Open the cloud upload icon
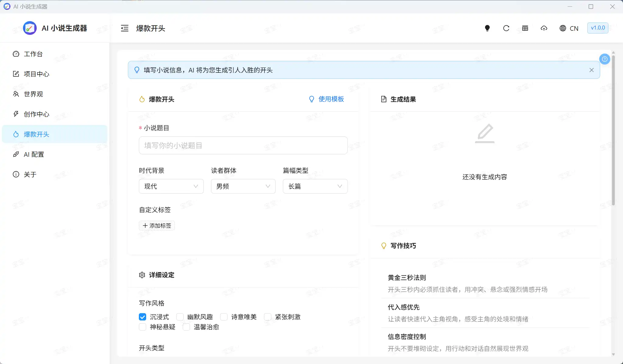 pyautogui.click(x=544, y=28)
